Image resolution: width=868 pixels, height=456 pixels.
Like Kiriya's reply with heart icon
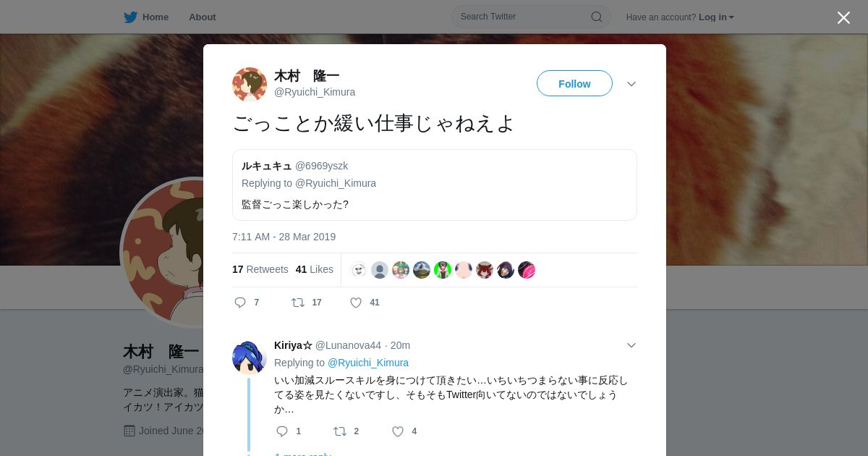(x=398, y=431)
